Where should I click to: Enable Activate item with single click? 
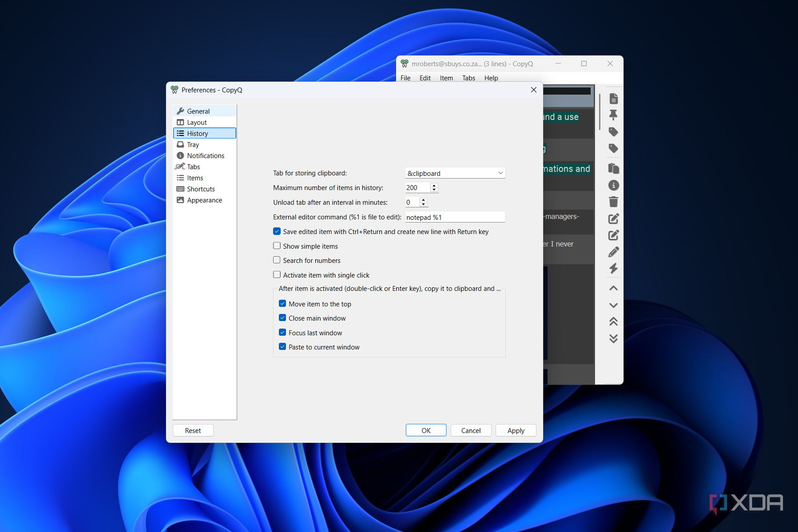(277, 274)
